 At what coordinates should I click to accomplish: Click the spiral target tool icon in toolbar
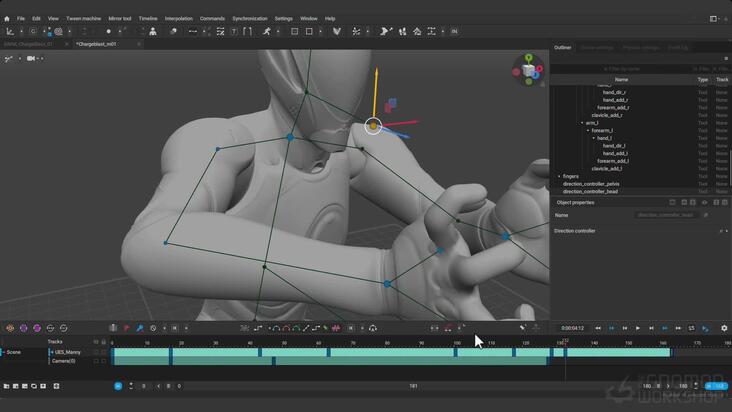coord(58,32)
